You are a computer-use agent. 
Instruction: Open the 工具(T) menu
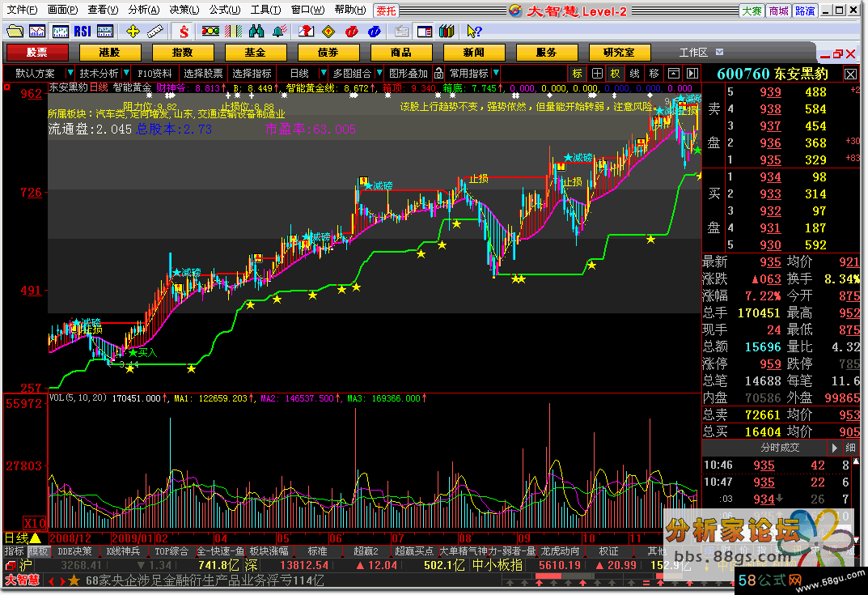pos(265,10)
